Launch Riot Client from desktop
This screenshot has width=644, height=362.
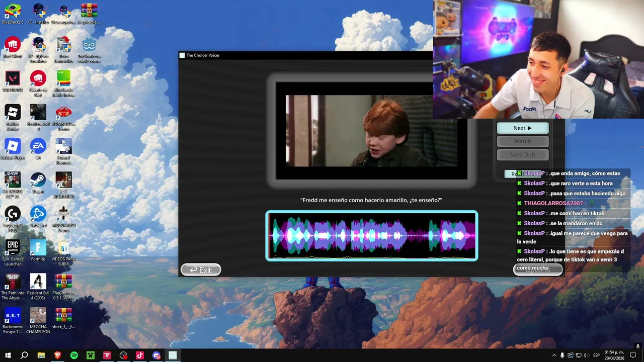point(13,48)
